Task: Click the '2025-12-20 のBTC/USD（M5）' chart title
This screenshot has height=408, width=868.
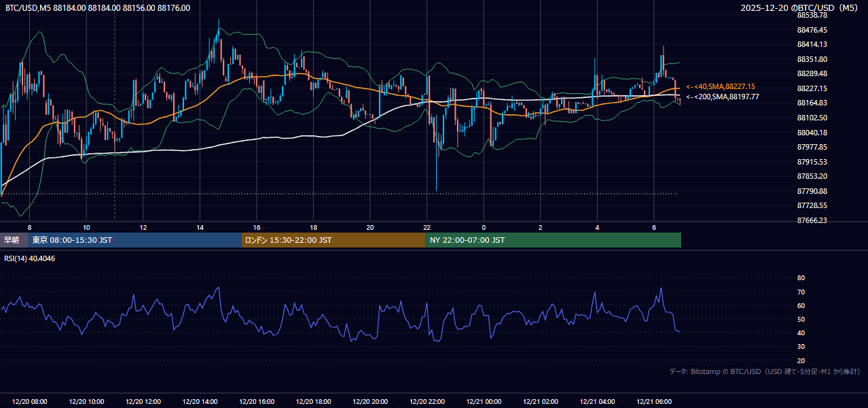Action: coord(799,8)
